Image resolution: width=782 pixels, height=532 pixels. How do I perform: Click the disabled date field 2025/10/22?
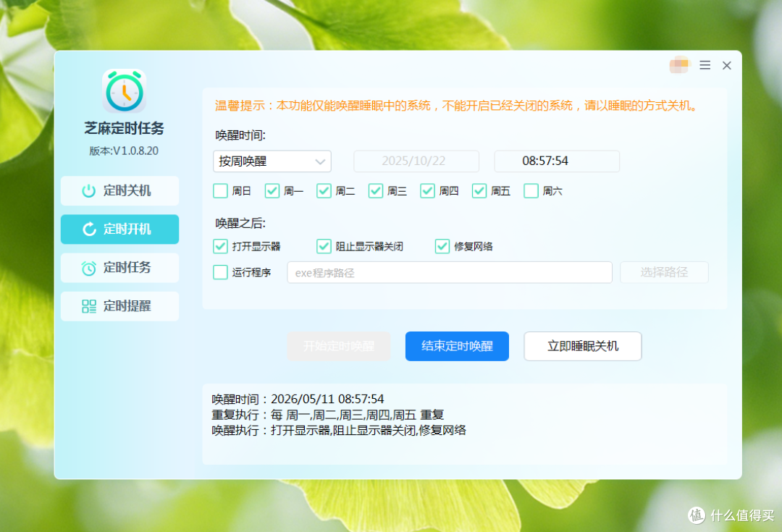[416, 161]
